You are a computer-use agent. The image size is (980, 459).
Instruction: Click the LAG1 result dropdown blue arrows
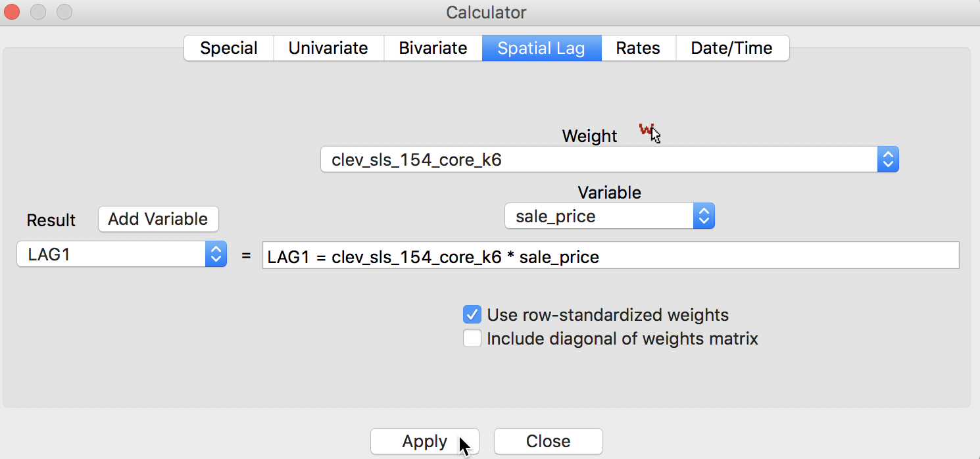pos(216,254)
